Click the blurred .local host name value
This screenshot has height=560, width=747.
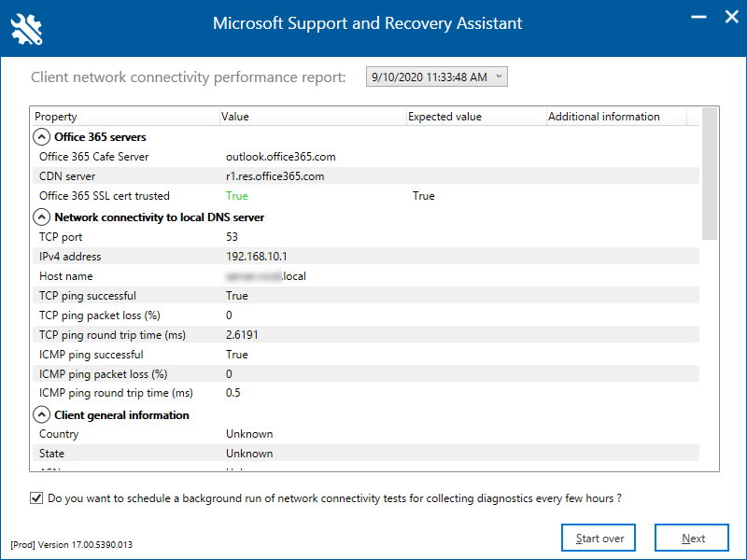[x=266, y=276]
